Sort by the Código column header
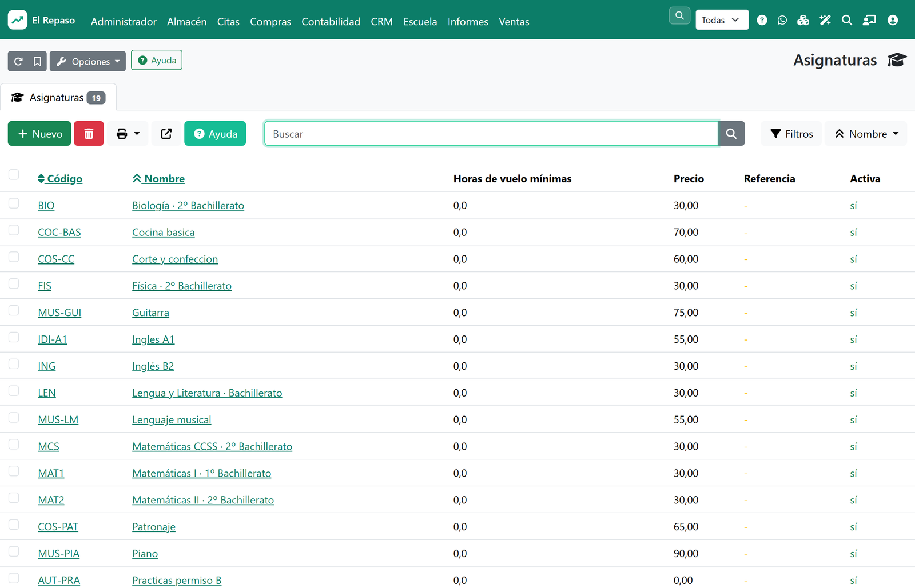The image size is (915, 588). pyautogui.click(x=60, y=179)
